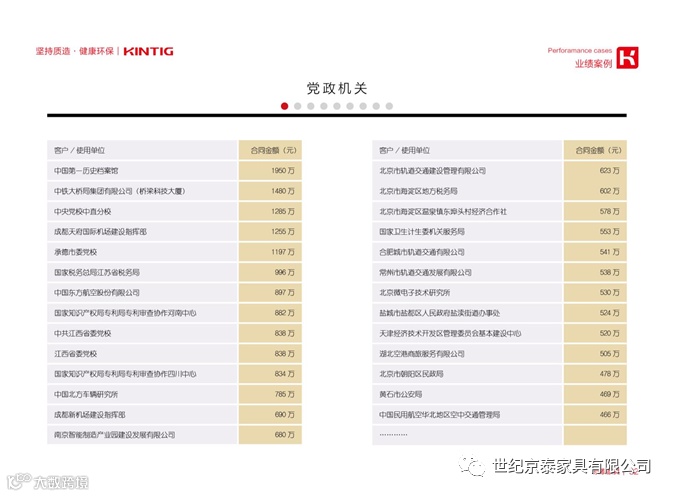This screenshot has height=496, width=673.
Task: Select the third pagination dot
Action: coord(311,106)
